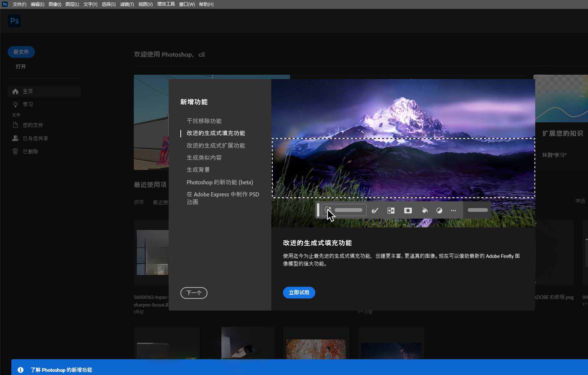The height and width of the screenshot is (375, 588).
Task: Click the mask icon in preview taskbar
Action: (x=408, y=211)
